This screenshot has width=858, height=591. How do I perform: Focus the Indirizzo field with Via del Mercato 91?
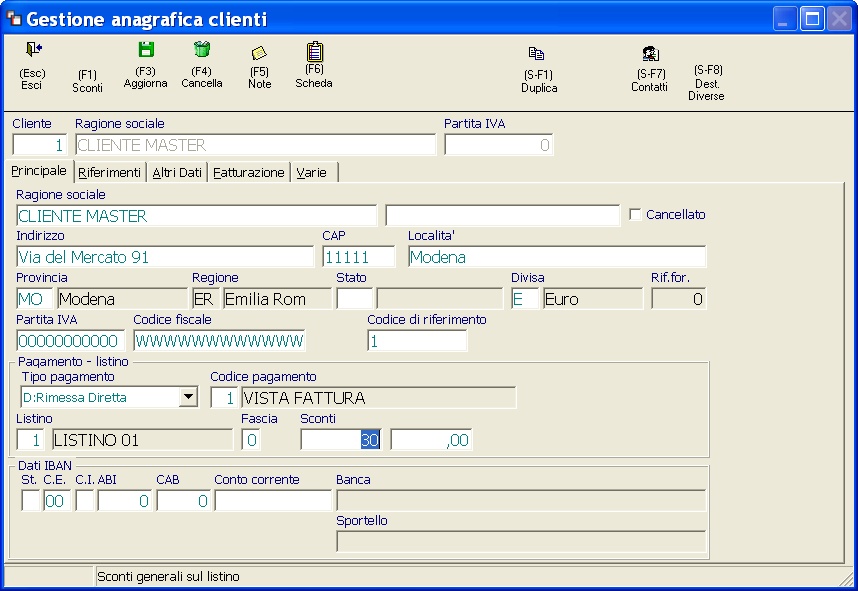click(165, 257)
